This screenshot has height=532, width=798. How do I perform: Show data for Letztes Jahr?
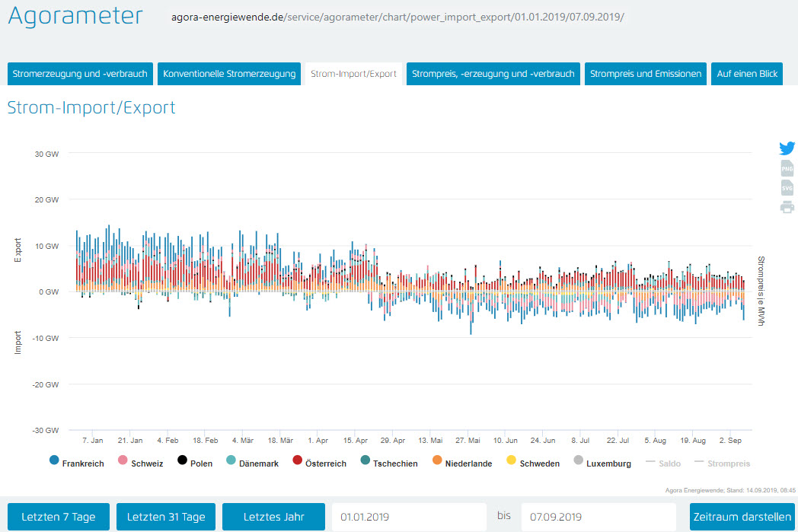274,517
